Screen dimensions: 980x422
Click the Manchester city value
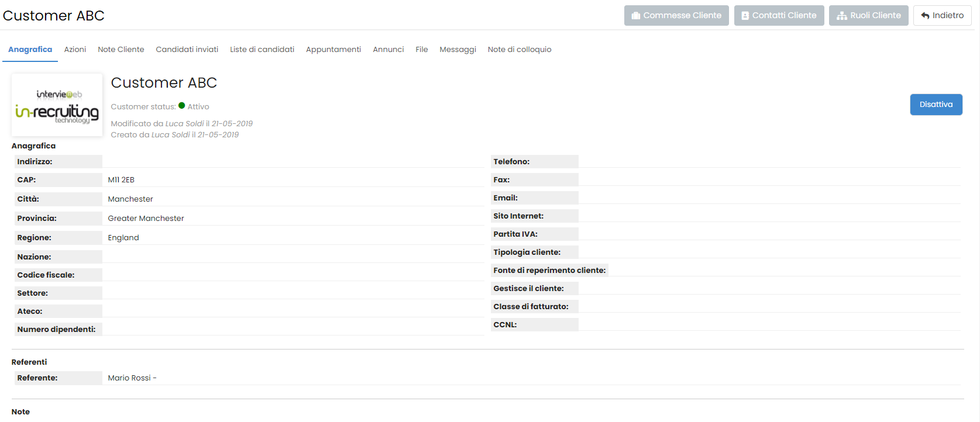coord(130,199)
